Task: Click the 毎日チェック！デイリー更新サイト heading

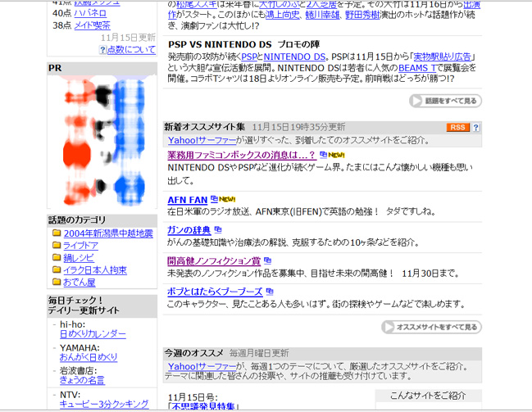Action: 84,306
